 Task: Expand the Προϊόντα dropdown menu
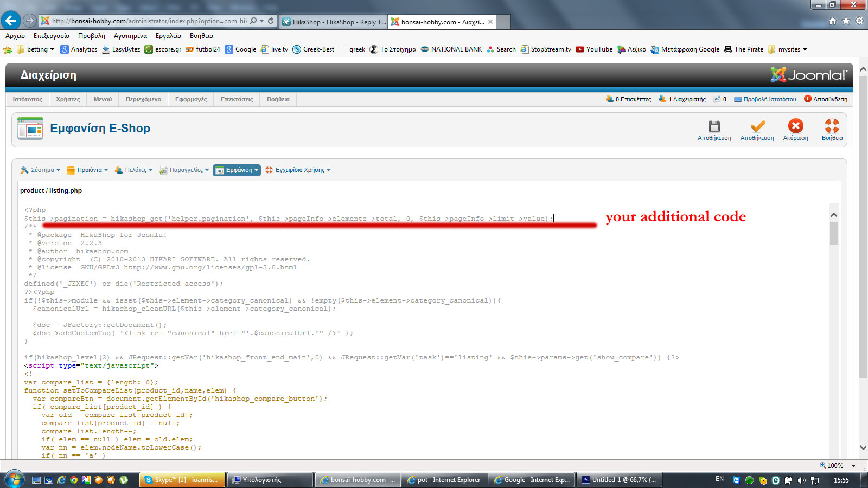(x=87, y=170)
